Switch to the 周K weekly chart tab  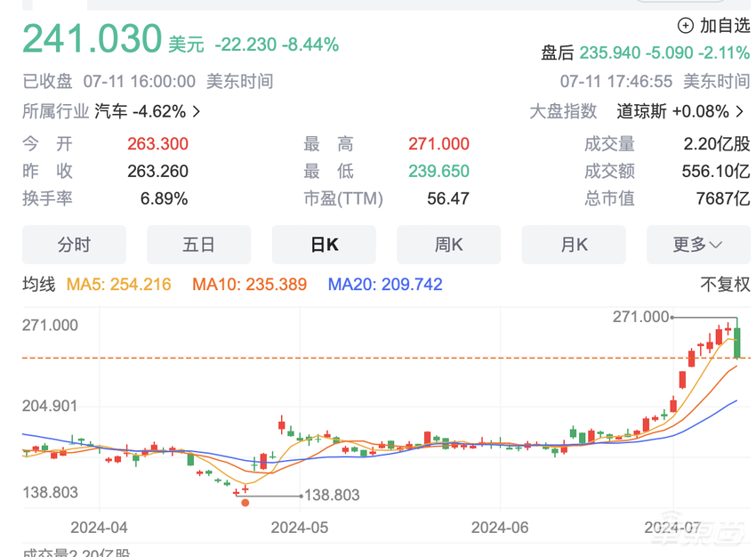click(448, 245)
